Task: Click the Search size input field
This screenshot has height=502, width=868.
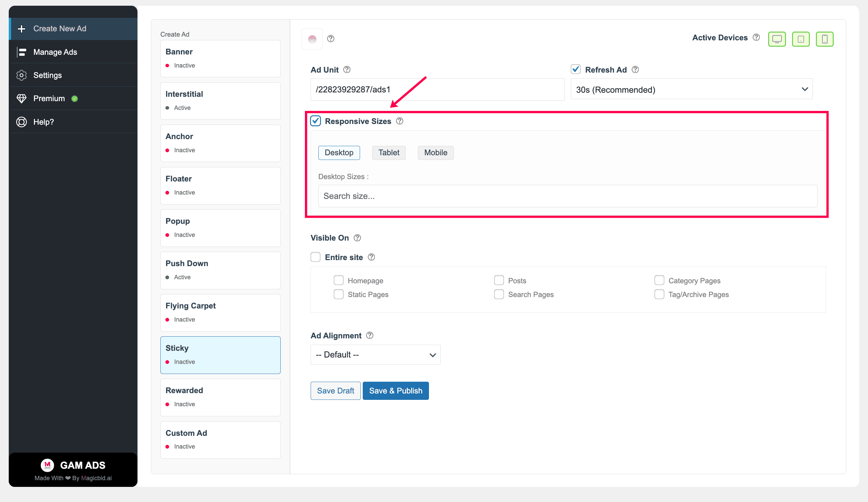Action: [568, 196]
